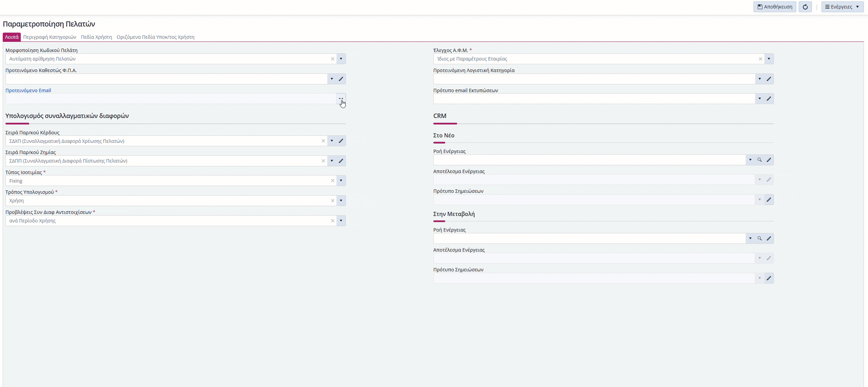This screenshot has height=387, width=868.
Task: Edit the Πρότυπο email Εκτυπώσεων with the pencil icon
Action: (x=769, y=99)
